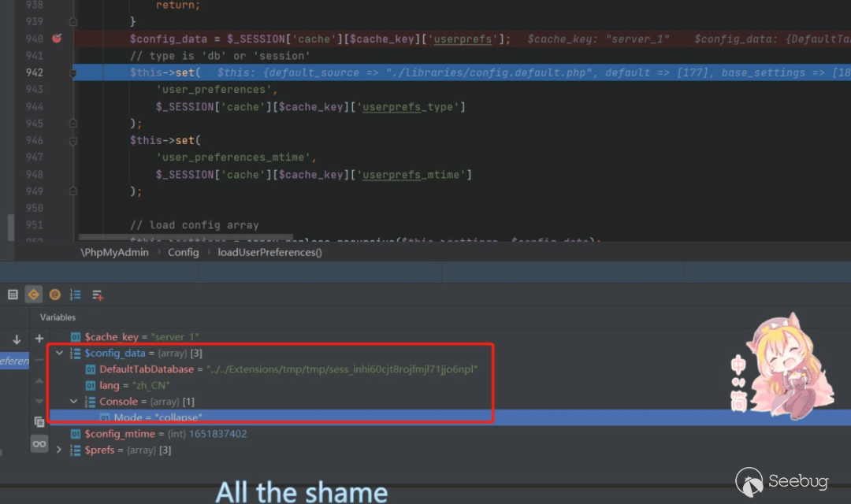The image size is (851, 504).
Task: Collapse the code fold marker at line 946
Action: coord(73,140)
